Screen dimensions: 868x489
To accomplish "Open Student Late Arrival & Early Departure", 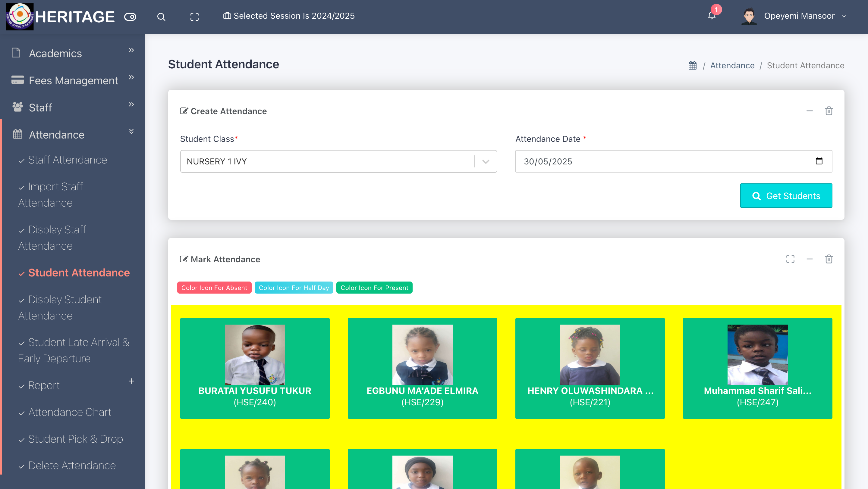I will pos(74,350).
